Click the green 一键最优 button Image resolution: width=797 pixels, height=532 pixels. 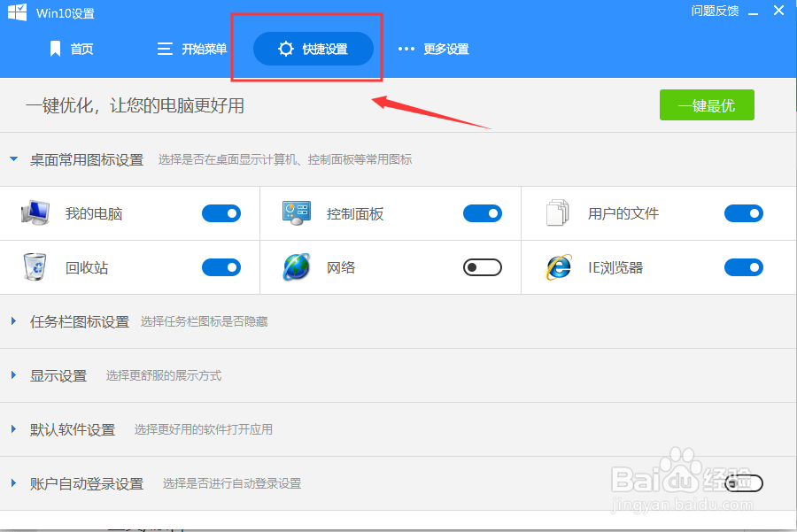(x=706, y=104)
